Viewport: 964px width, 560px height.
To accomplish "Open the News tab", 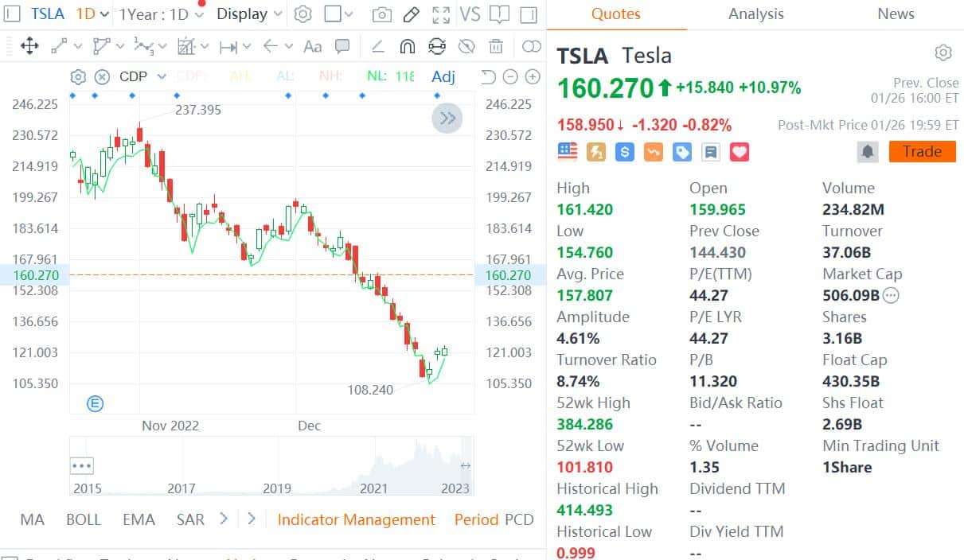I will [896, 14].
